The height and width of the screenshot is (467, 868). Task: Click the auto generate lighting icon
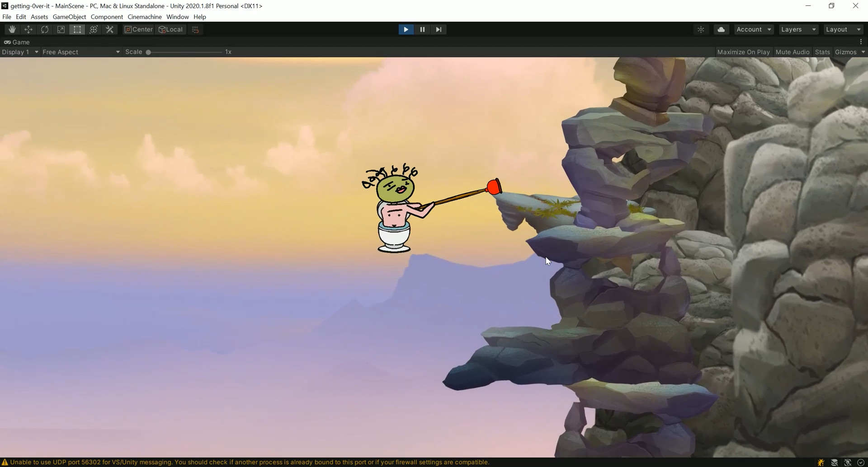click(848, 462)
